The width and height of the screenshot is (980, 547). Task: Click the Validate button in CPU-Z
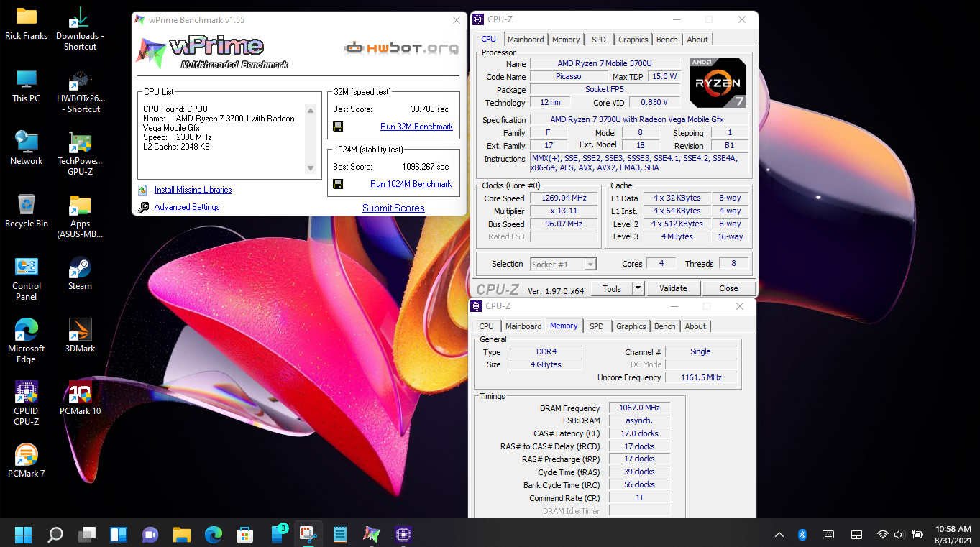[673, 288]
